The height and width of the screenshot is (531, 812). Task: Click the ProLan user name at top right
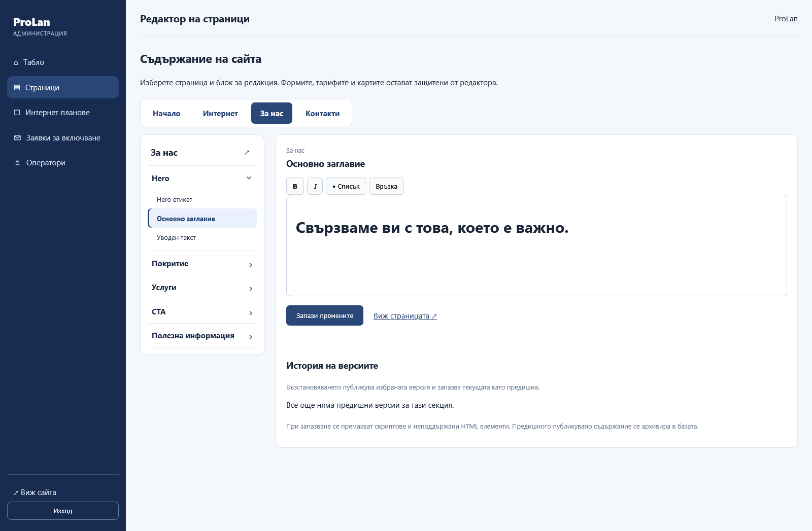786,19
